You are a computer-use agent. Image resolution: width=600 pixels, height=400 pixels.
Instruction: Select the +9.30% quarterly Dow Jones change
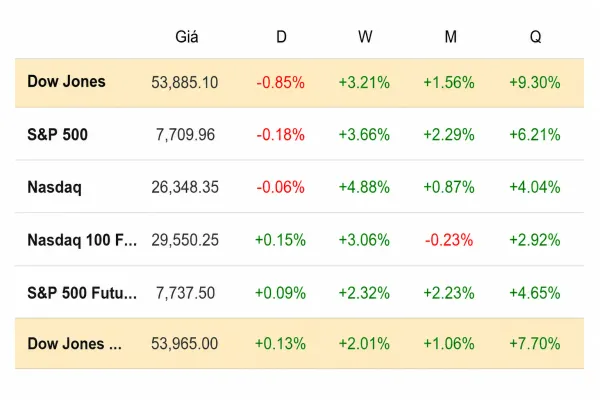[535, 82]
